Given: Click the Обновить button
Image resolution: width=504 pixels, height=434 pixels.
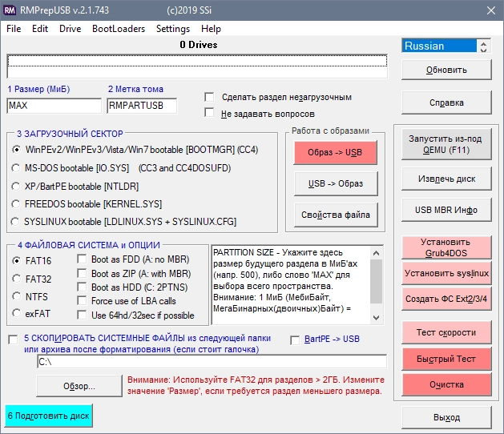Looking at the screenshot, I should point(446,70).
